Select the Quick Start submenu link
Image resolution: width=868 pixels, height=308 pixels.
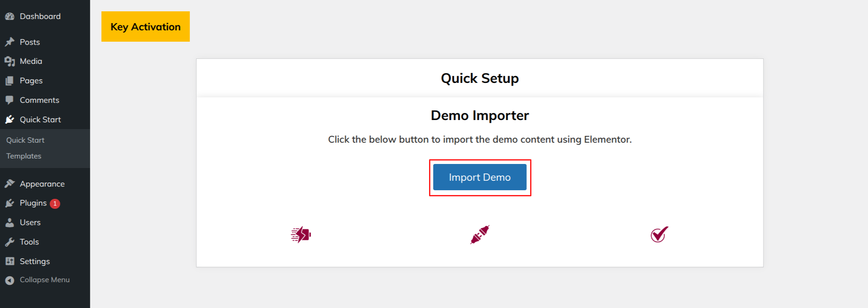point(25,140)
